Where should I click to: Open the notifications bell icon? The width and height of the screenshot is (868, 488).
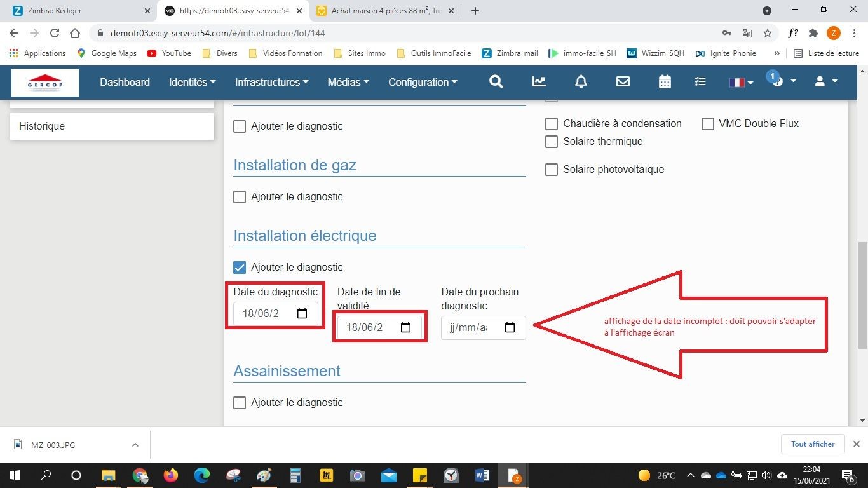pyautogui.click(x=581, y=82)
